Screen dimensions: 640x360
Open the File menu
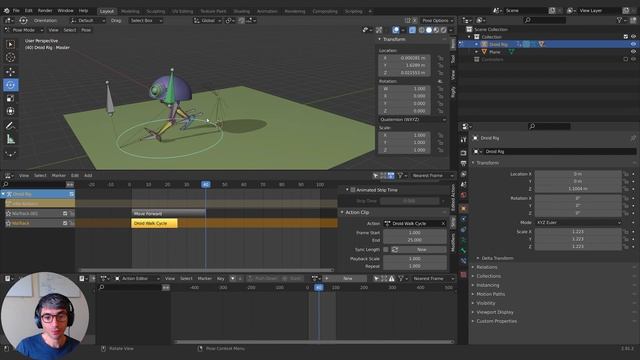tap(16, 11)
